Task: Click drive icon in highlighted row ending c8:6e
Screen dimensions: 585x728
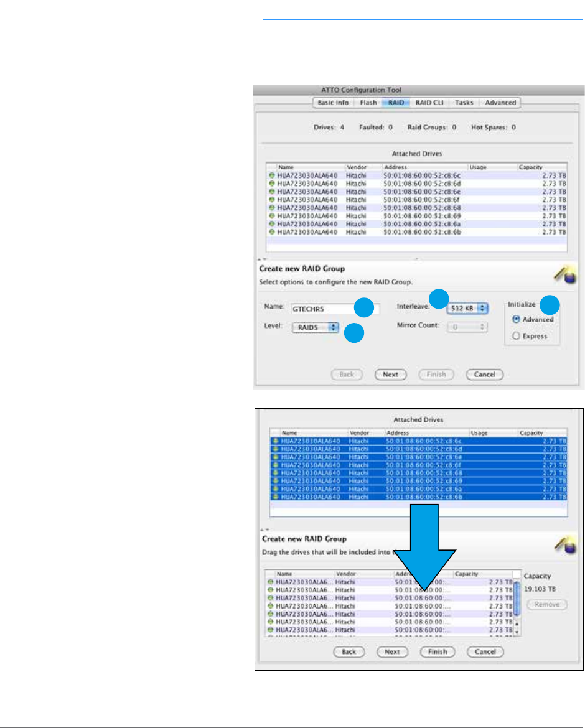Action: coord(275,457)
